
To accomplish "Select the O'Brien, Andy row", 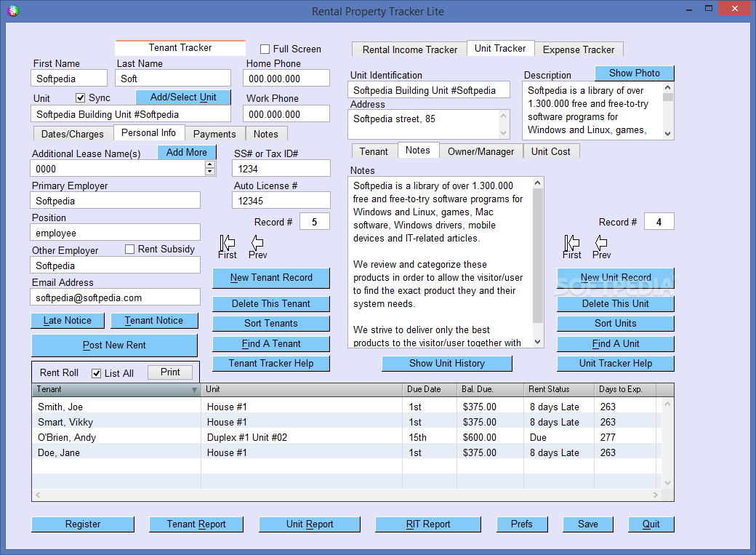I will pos(347,437).
